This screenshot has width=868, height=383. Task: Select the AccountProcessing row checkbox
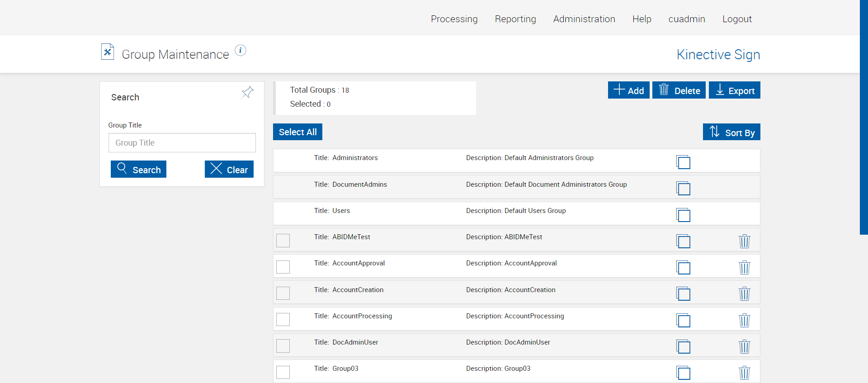click(x=283, y=319)
